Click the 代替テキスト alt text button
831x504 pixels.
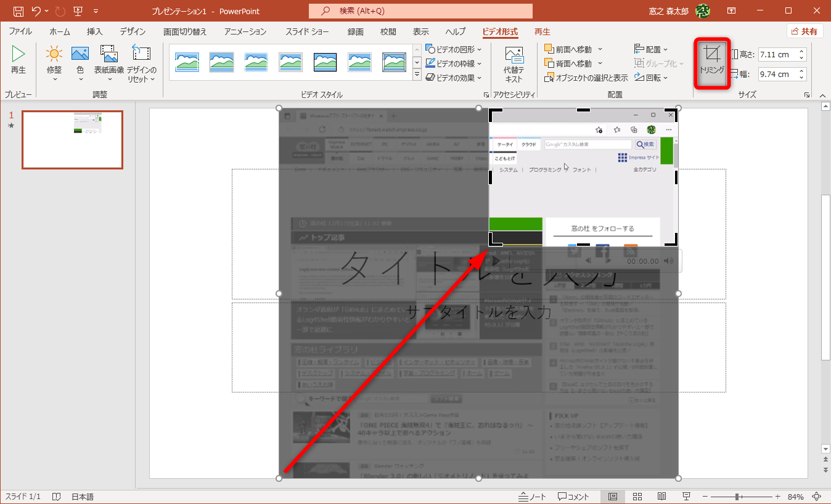coord(514,63)
